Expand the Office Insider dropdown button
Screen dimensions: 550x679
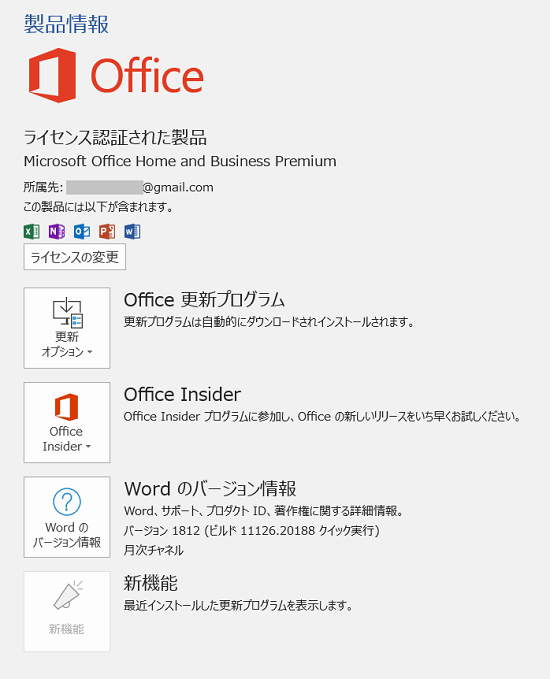67,422
